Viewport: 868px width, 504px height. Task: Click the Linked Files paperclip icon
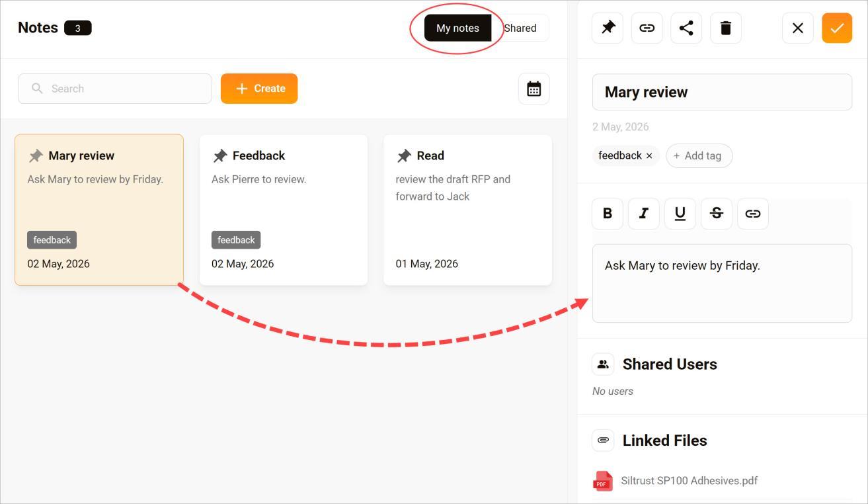click(x=603, y=440)
